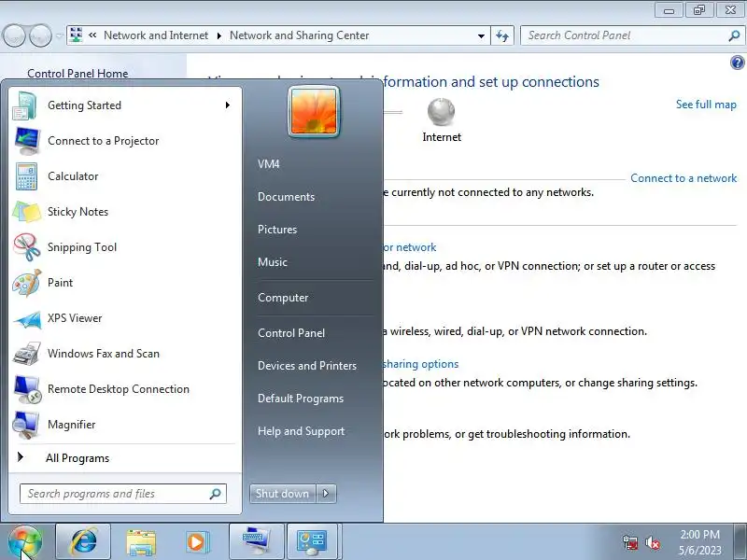
Task: Open Music from Start menu
Action: [273, 262]
